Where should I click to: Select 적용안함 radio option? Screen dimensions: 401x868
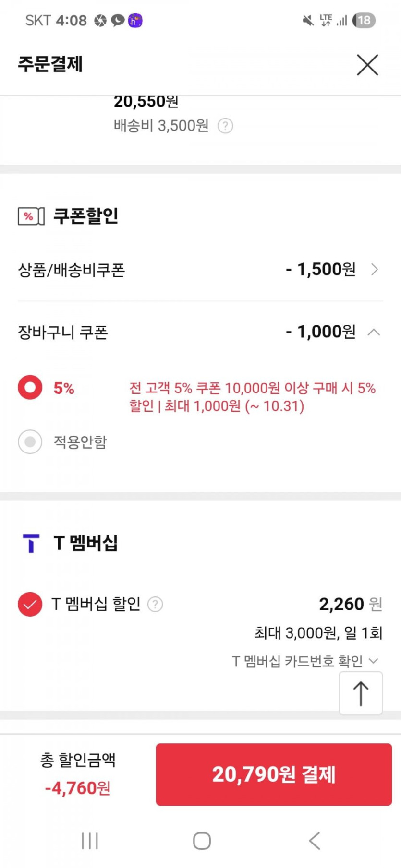30,441
